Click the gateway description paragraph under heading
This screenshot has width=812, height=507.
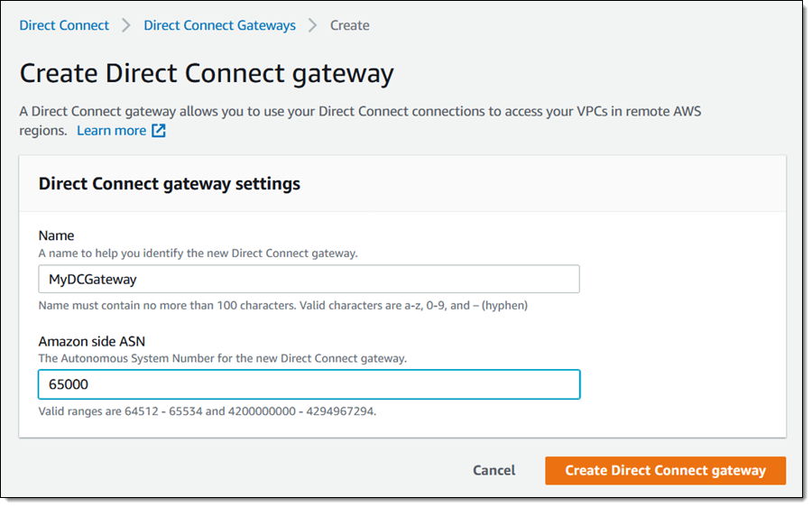coord(361,113)
